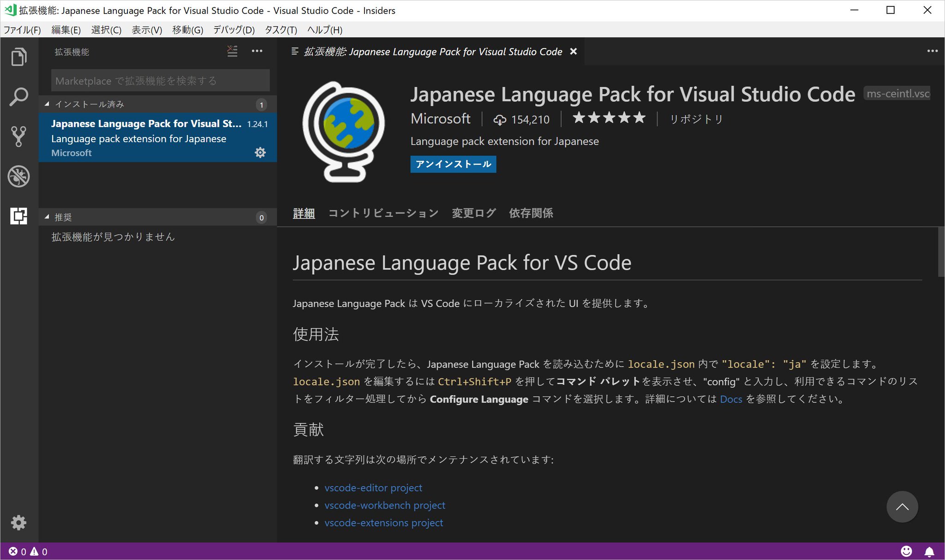Open the vscode-editor project link
The width and height of the screenshot is (945, 560).
point(373,488)
